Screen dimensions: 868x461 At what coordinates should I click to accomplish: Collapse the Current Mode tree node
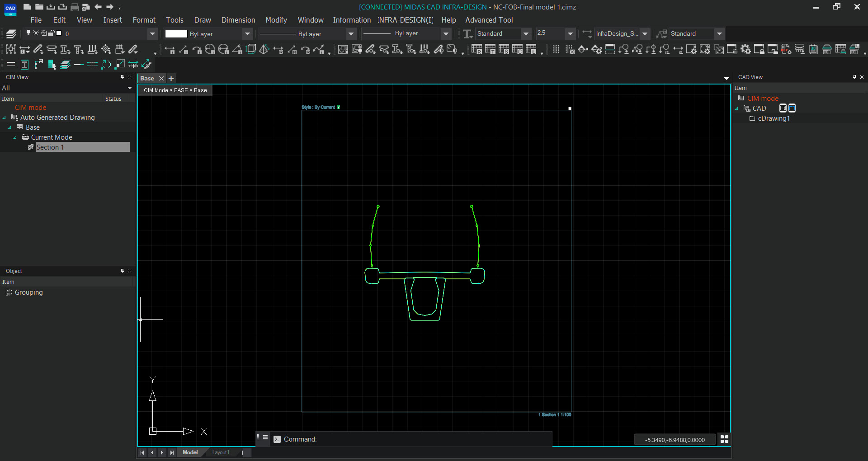click(x=15, y=137)
